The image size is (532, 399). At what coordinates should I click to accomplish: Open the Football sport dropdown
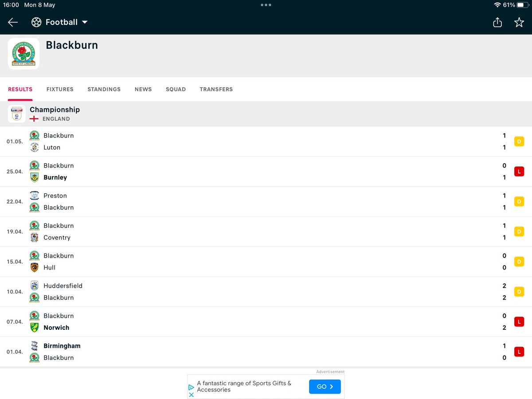pyautogui.click(x=59, y=22)
